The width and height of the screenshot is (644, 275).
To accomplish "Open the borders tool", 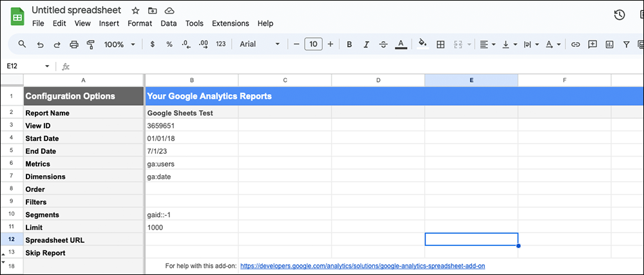I will tap(441, 44).
